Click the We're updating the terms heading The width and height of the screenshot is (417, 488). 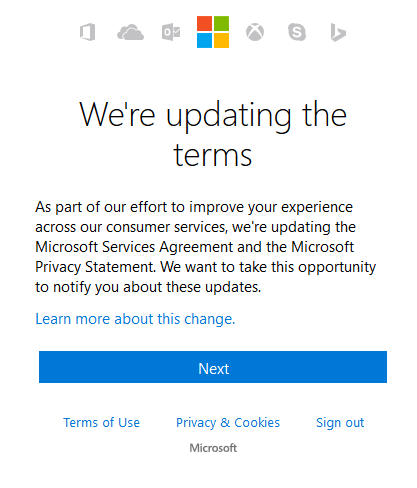(x=213, y=134)
